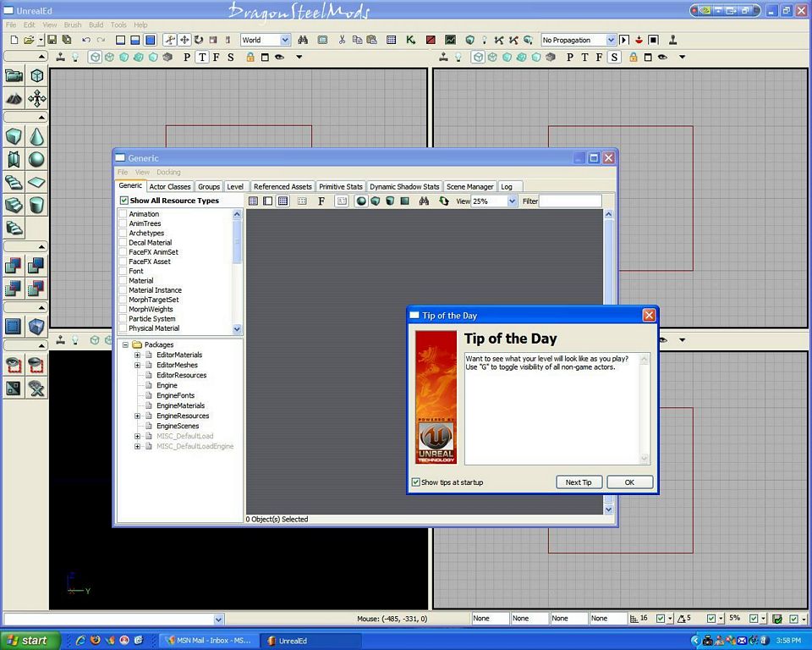Image resolution: width=812 pixels, height=650 pixels.
Task: Select the cylinder brush builder
Action: click(36, 205)
